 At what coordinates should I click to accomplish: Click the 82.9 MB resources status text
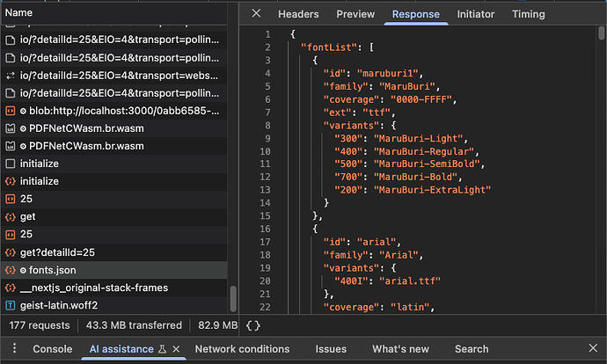[218, 325]
